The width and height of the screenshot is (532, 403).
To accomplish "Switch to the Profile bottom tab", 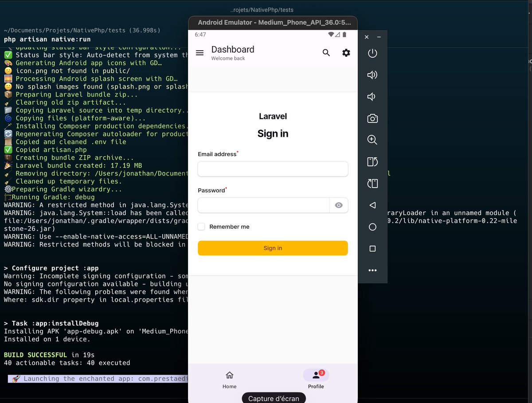I will 316,380.
